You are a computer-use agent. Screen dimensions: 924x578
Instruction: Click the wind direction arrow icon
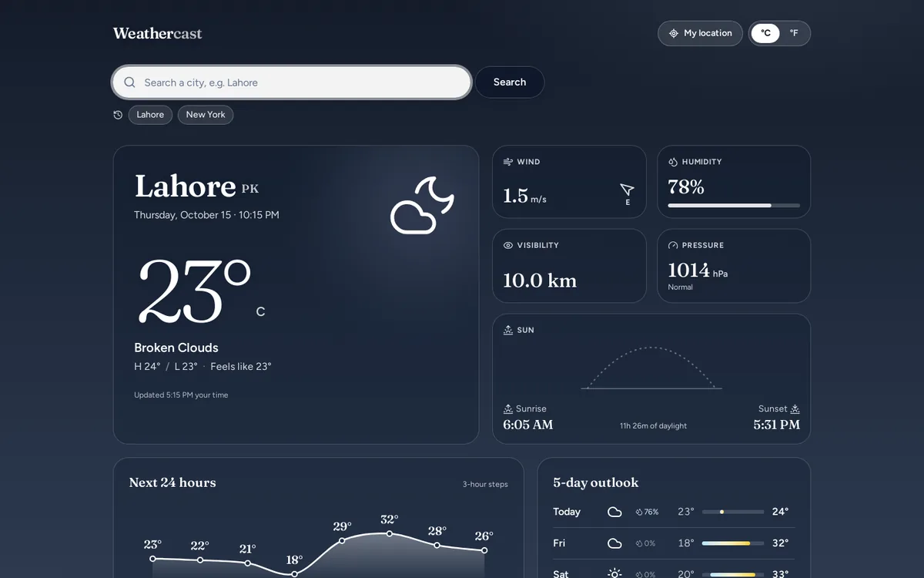click(x=627, y=190)
